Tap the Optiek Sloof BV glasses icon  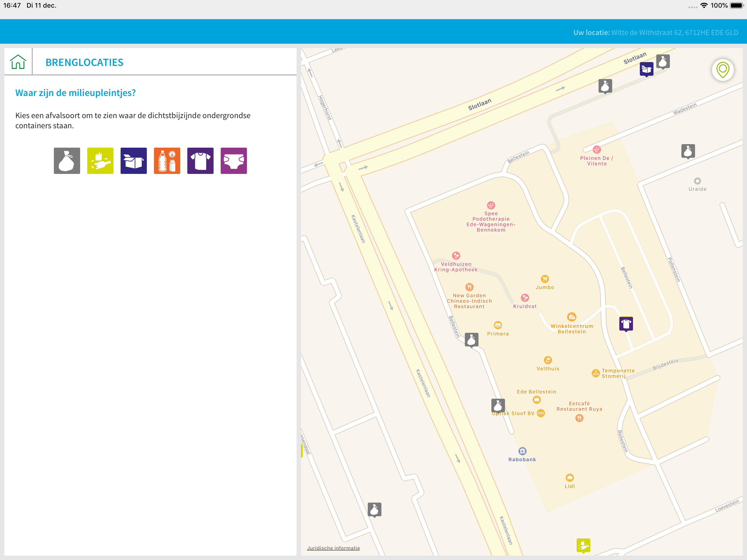(541, 413)
